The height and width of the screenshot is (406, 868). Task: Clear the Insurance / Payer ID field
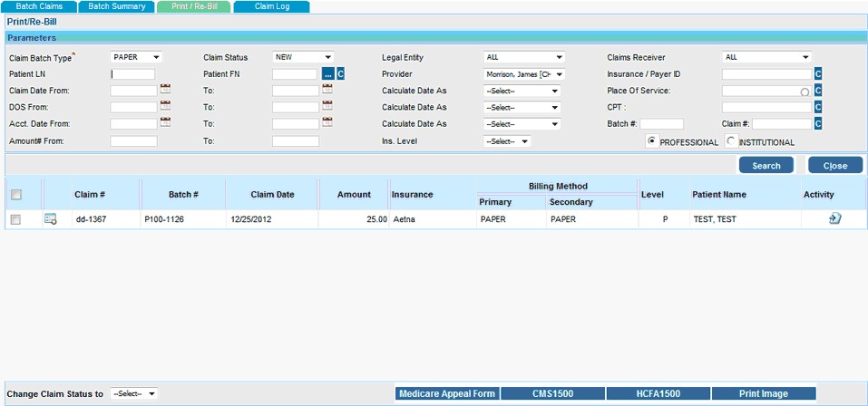click(817, 74)
